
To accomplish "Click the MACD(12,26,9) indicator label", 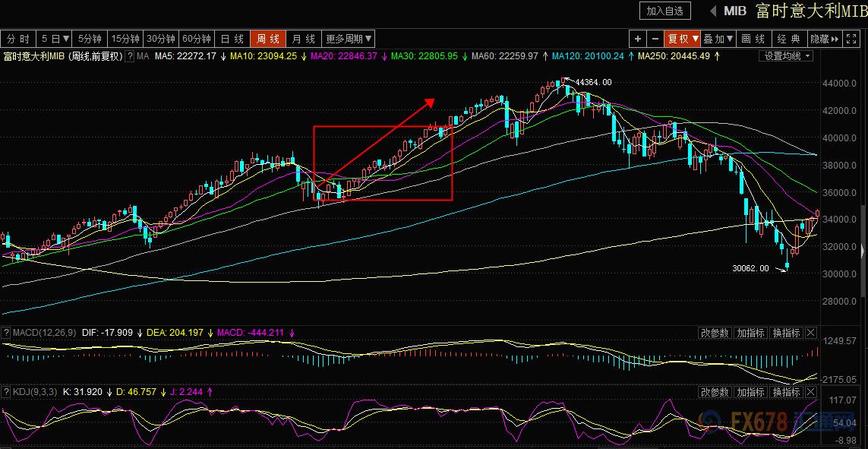I will tap(45, 333).
